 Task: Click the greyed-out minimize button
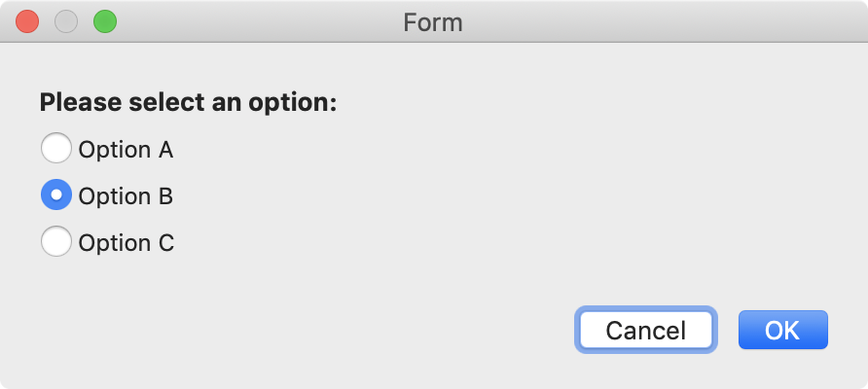pyautogui.click(x=66, y=21)
